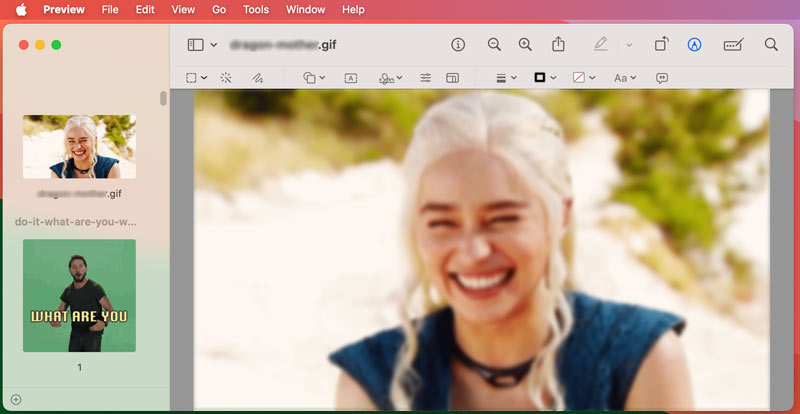Image resolution: width=800 pixels, height=414 pixels.
Task: Open the Text Style Aa menu
Action: tap(620, 78)
